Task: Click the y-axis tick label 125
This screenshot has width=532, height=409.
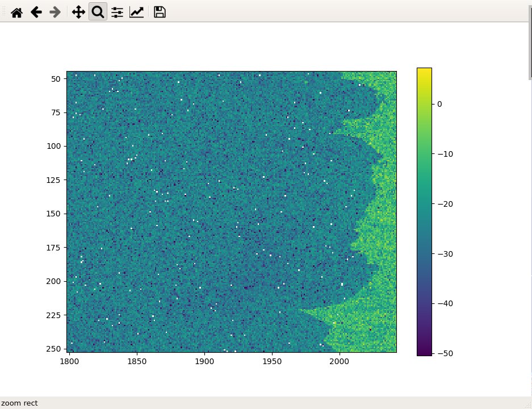Action: point(53,180)
